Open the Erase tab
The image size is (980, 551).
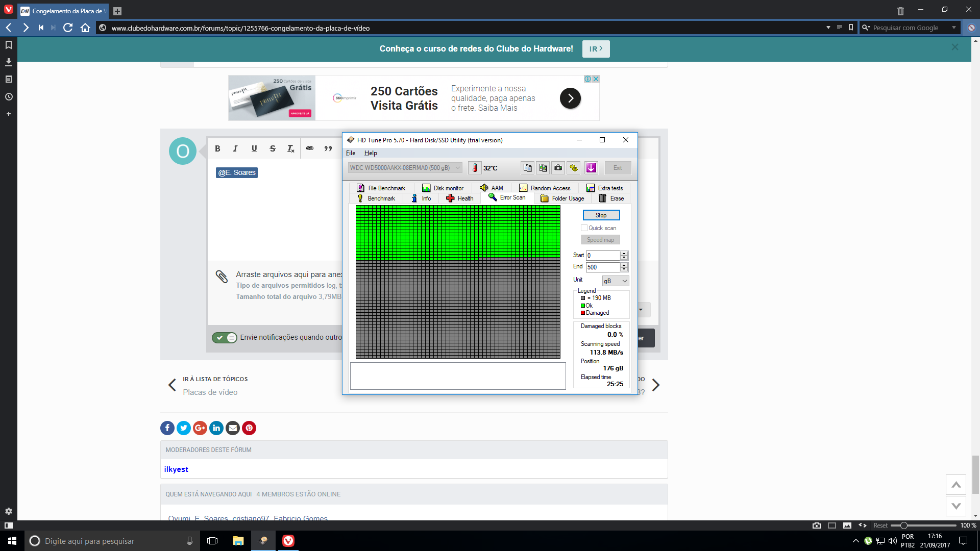[611, 198]
